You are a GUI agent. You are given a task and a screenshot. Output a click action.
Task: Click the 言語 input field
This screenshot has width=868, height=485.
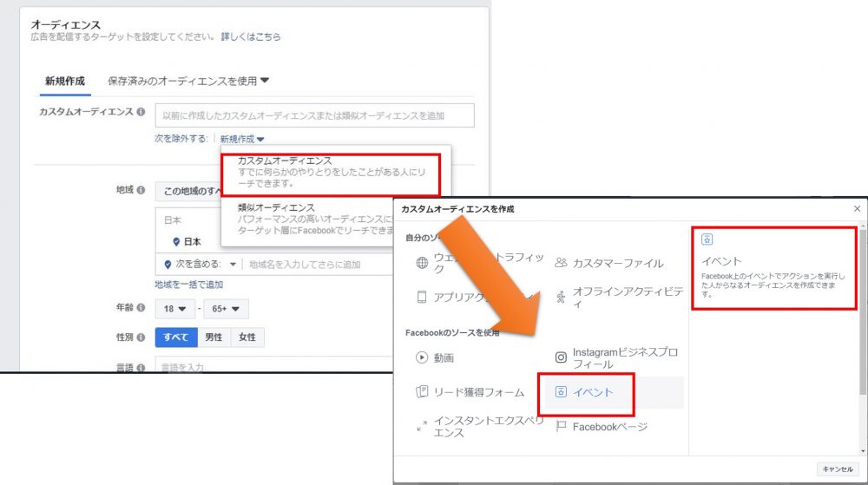click(x=273, y=364)
